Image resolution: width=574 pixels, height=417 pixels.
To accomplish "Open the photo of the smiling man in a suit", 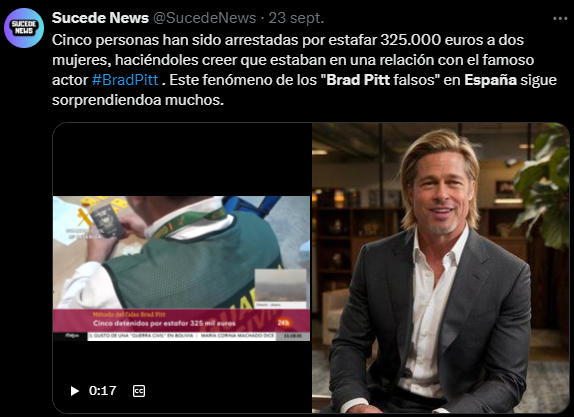I will click(440, 268).
